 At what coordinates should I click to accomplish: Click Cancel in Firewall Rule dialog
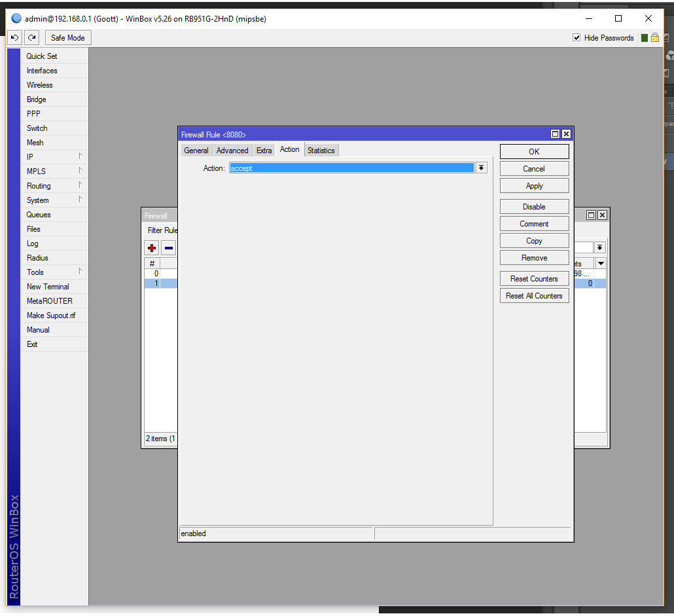(x=535, y=169)
